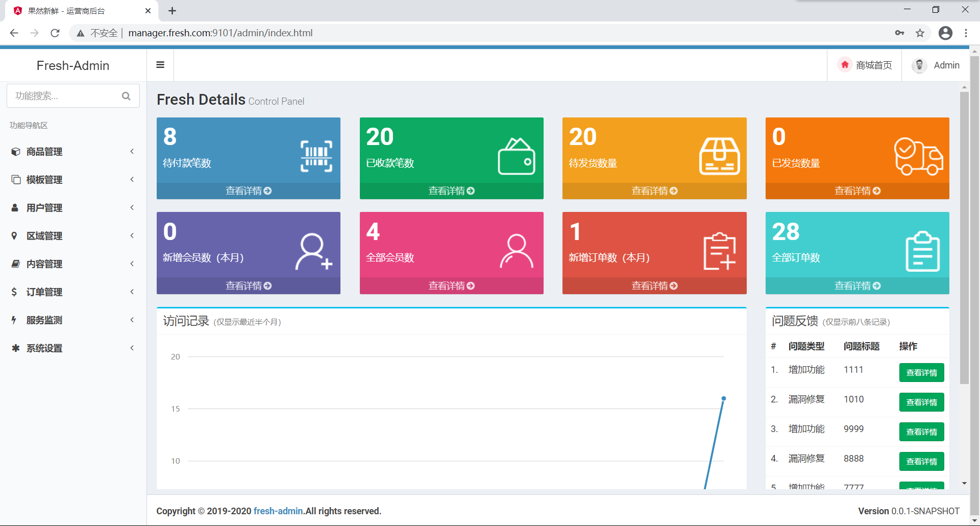
Task: Expand the 服务监测 chevron
Action: tap(132, 320)
